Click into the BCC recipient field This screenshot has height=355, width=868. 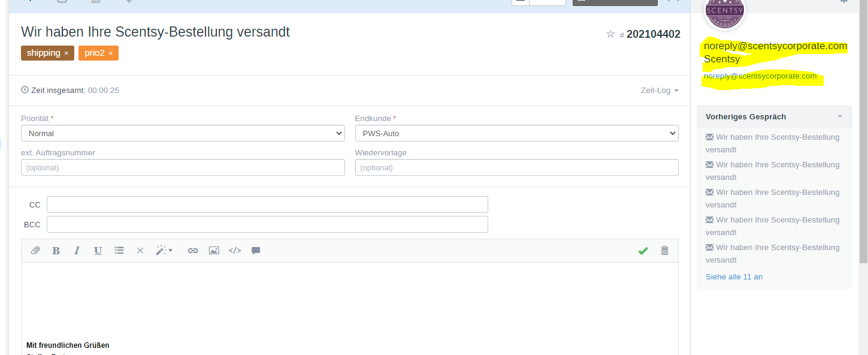[x=267, y=224]
